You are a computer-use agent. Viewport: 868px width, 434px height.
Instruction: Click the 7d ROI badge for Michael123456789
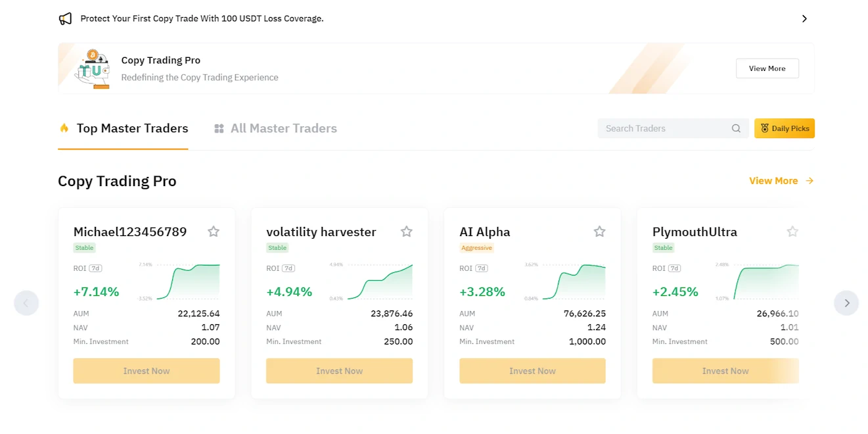(95, 268)
